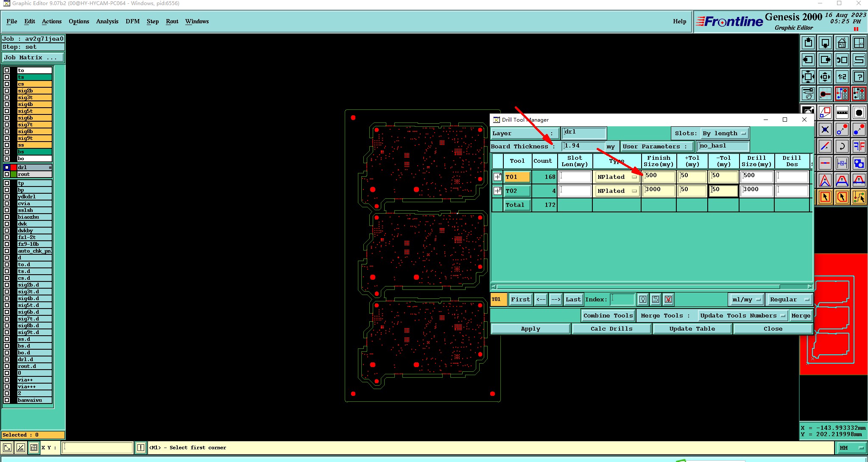This screenshot has height=462, width=868.
Task: Open the MM units dropdown in status bar
Action: (851, 448)
